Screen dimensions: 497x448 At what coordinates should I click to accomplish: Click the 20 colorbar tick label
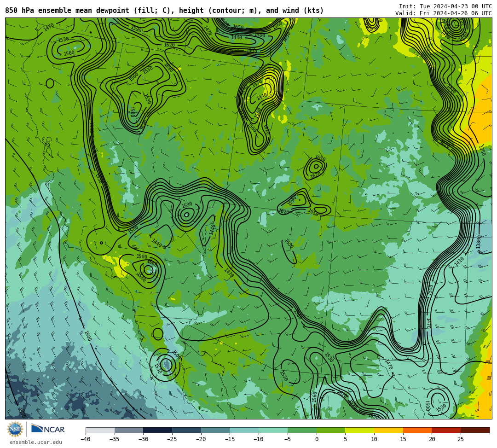(x=432, y=439)
